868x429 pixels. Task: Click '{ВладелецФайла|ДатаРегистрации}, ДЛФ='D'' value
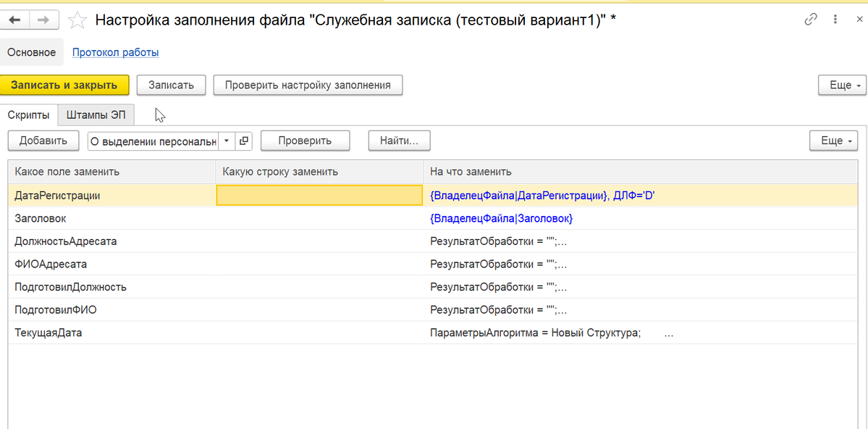542,196
